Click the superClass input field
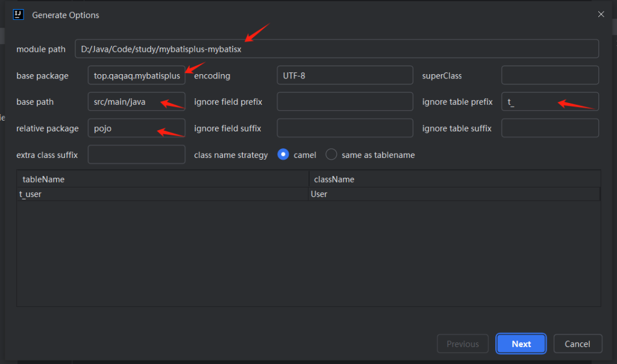Image resolution: width=617 pixels, height=364 pixels. tap(550, 75)
